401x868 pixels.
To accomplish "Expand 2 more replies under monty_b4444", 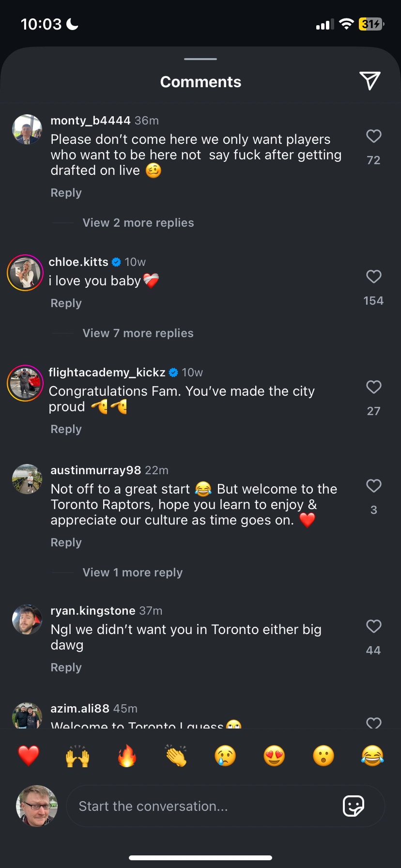I will click(x=138, y=223).
